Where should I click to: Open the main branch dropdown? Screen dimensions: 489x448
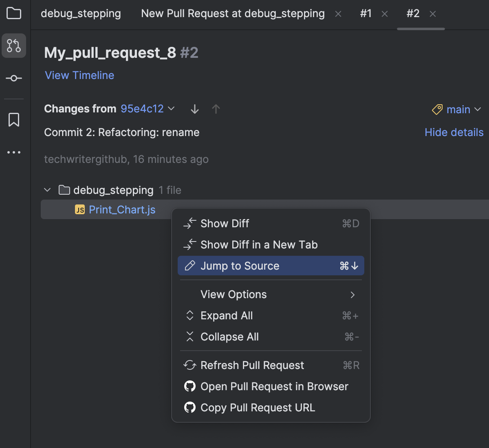463,109
